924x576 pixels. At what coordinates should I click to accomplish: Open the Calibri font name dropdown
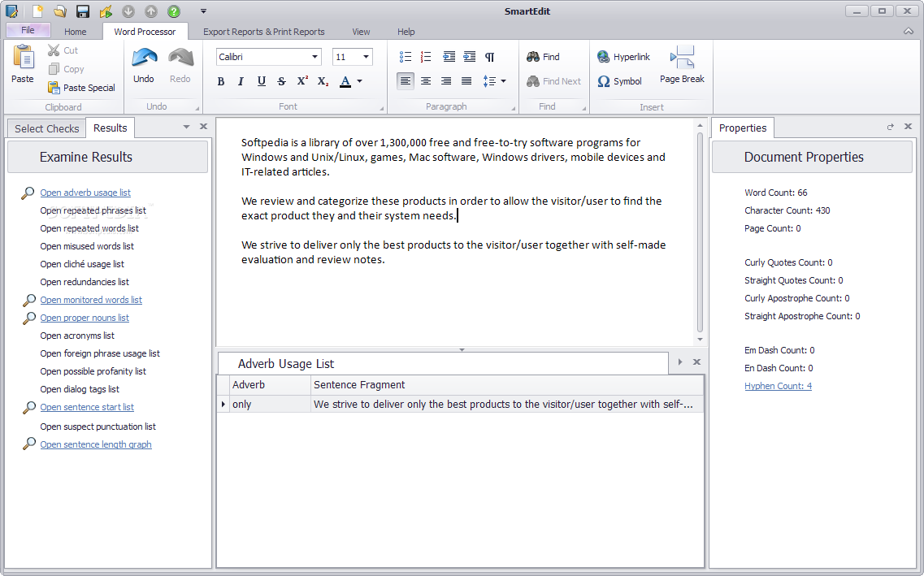[315, 57]
